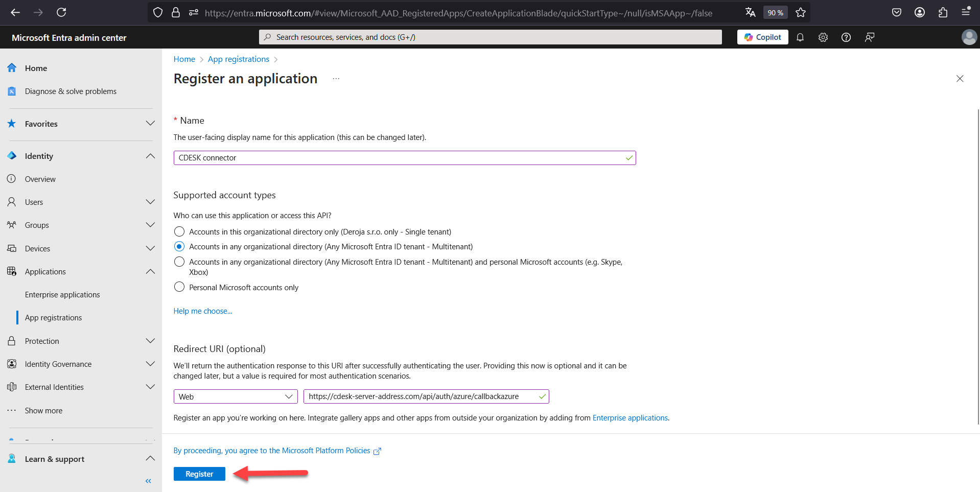Open External Identities menu item
The image size is (980, 492).
click(x=54, y=387)
